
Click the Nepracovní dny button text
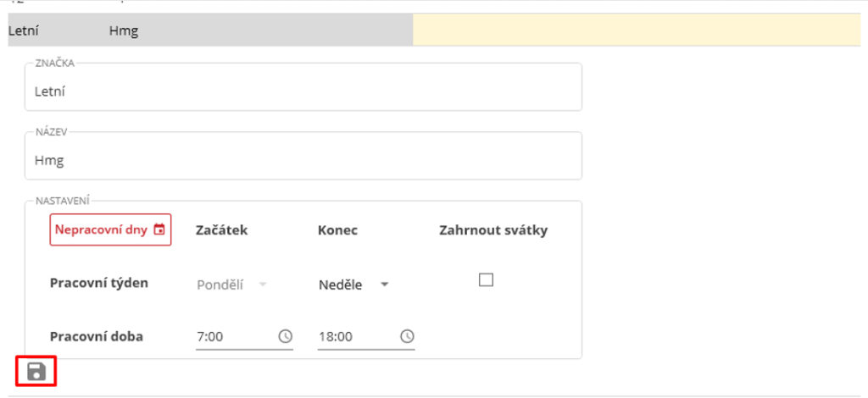click(102, 229)
